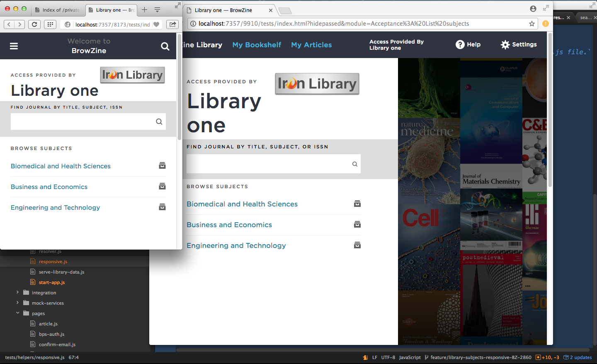597x364 pixels.
Task: Click bookshelf icon next to Engineering in large window
Action: pyautogui.click(x=357, y=245)
